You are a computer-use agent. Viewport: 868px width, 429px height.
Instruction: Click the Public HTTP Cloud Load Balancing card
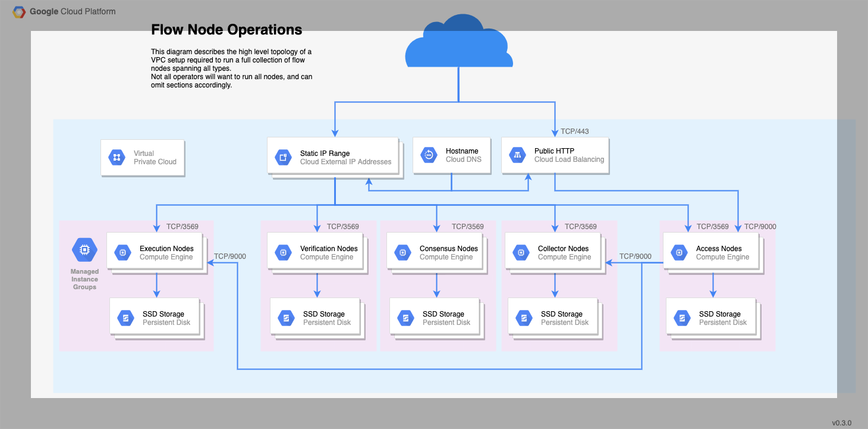[x=555, y=155]
